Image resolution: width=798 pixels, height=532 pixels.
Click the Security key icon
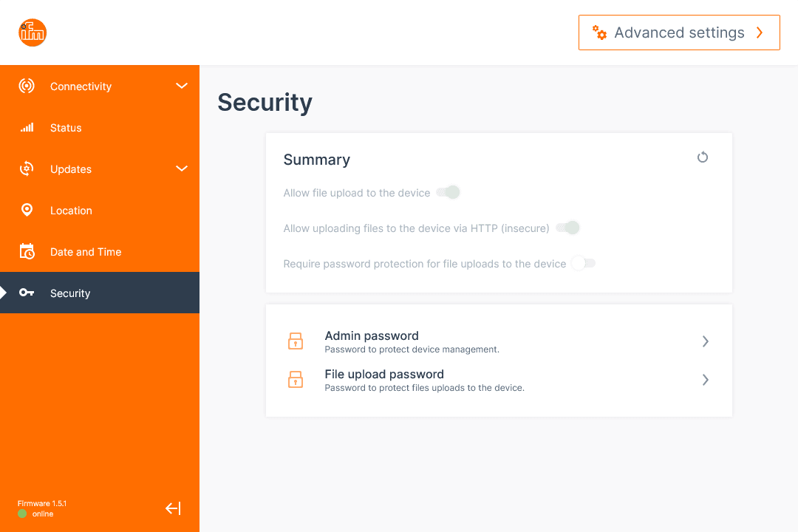pos(27,293)
